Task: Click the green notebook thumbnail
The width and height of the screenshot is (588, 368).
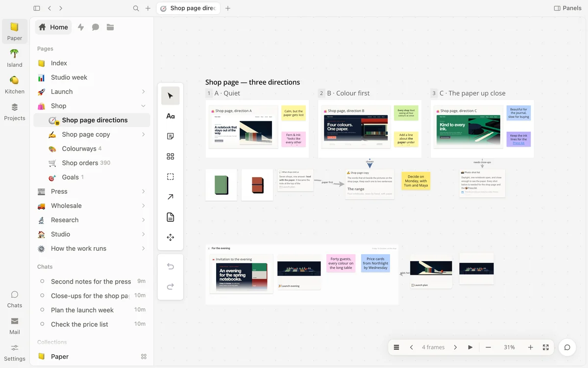Action: click(x=221, y=185)
